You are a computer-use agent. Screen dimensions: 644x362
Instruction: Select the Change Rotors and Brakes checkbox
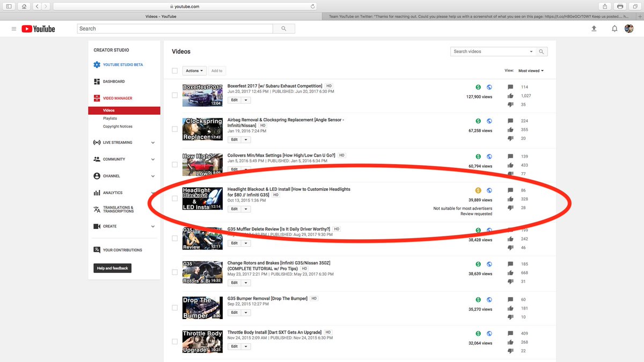coord(174,272)
